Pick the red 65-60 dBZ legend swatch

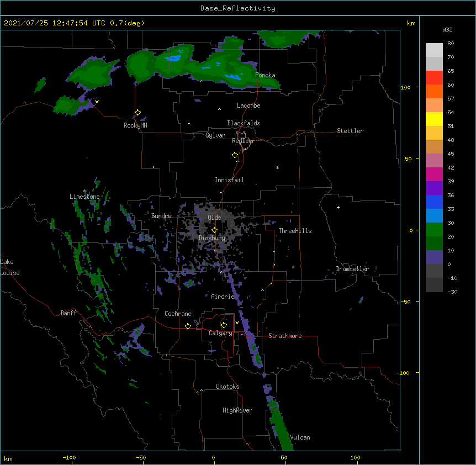pos(434,78)
